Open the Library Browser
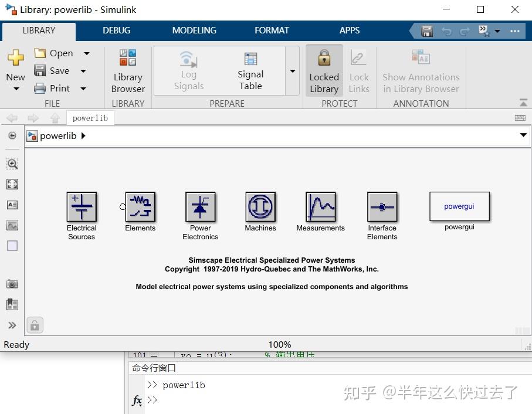The image size is (532, 414). click(128, 71)
